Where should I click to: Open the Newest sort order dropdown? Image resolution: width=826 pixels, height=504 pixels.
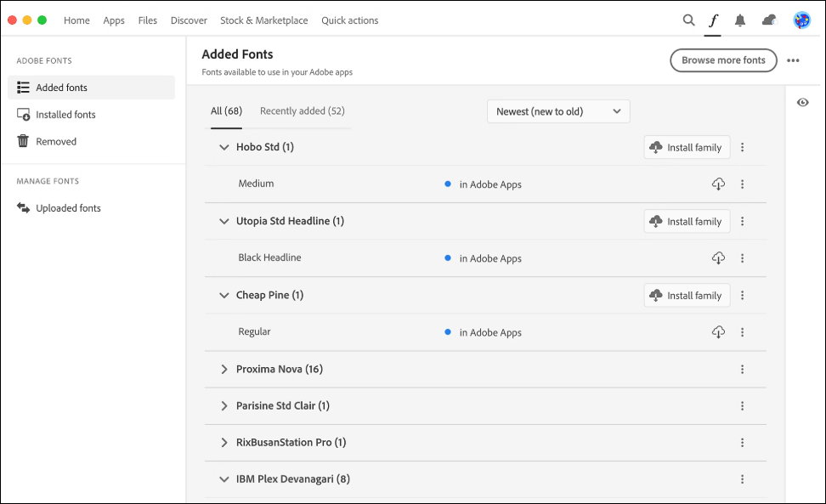tap(558, 111)
